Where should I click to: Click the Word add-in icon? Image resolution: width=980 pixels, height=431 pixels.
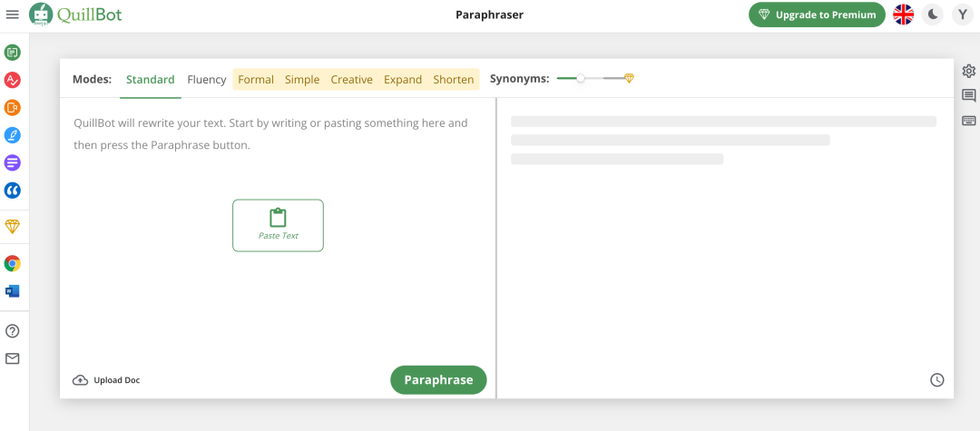click(13, 291)
